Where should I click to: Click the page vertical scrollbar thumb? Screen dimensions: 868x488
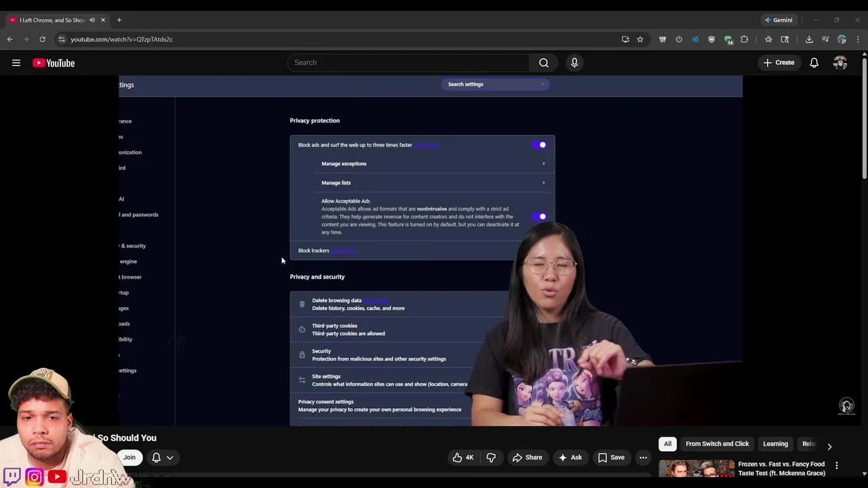pos(864,119)
